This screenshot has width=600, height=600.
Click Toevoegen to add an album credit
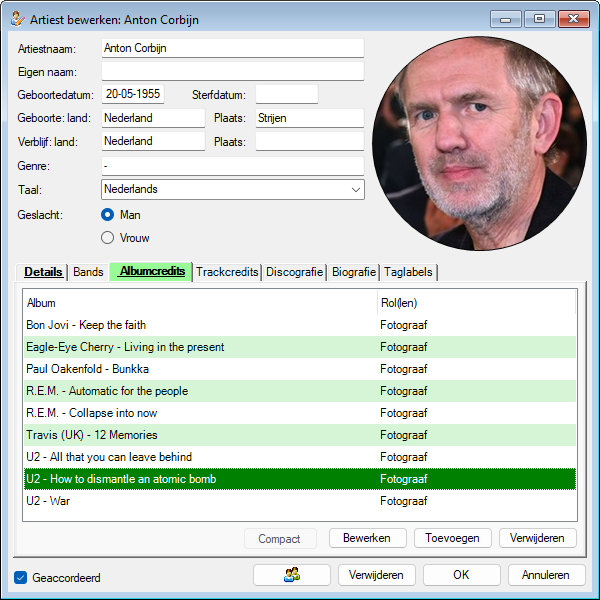point(452,538)
